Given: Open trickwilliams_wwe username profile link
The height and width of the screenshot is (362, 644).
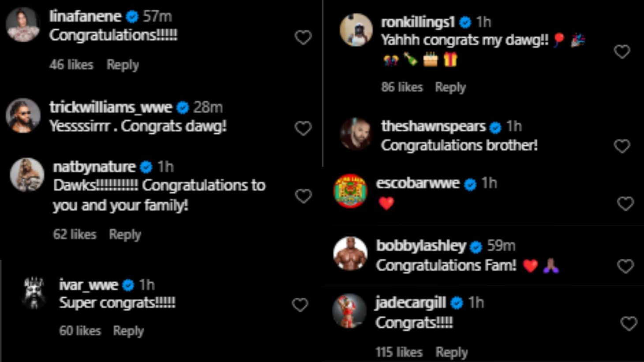Looking at the screenshot, I should click(x=111, y=107).
